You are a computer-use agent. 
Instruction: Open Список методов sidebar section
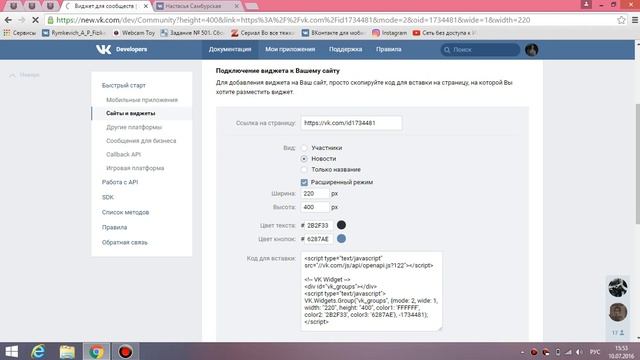pyautogui.click(x=125, y=212)
